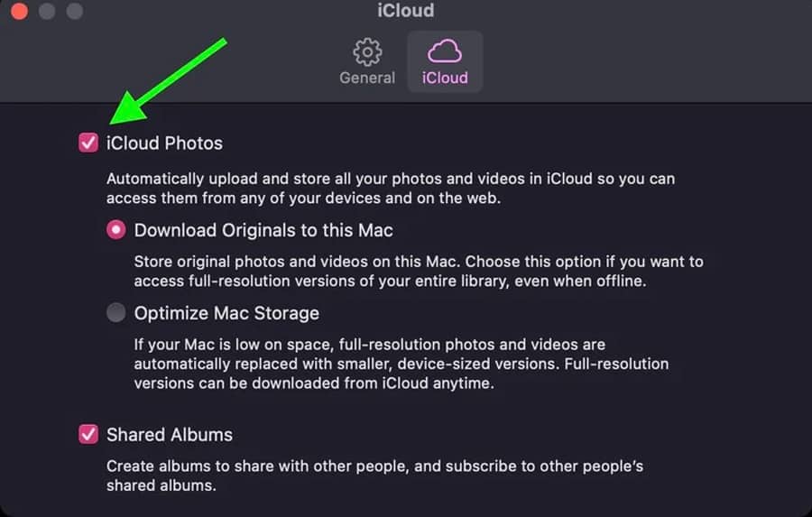The height and width of the screenshot is (517, 812).
Task: Click the Shared Albums description text
Action: click(x=374, y=475)
